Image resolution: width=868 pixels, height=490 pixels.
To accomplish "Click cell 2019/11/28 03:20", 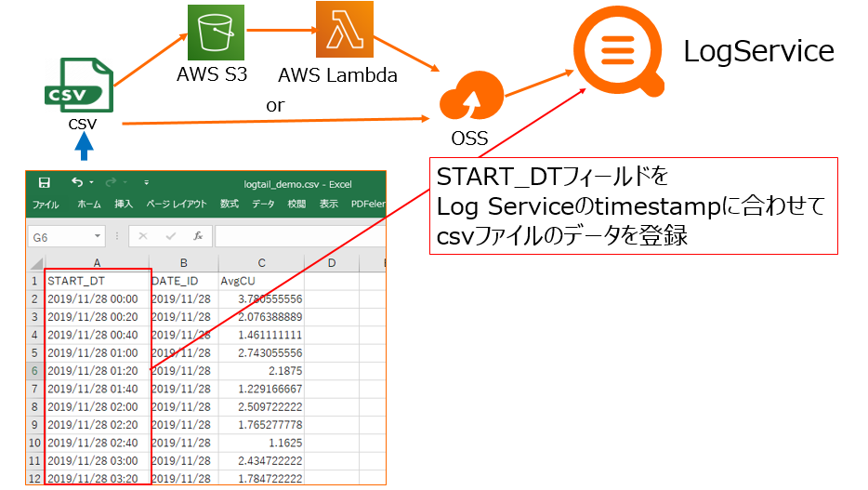I will [x=97, y=478].
